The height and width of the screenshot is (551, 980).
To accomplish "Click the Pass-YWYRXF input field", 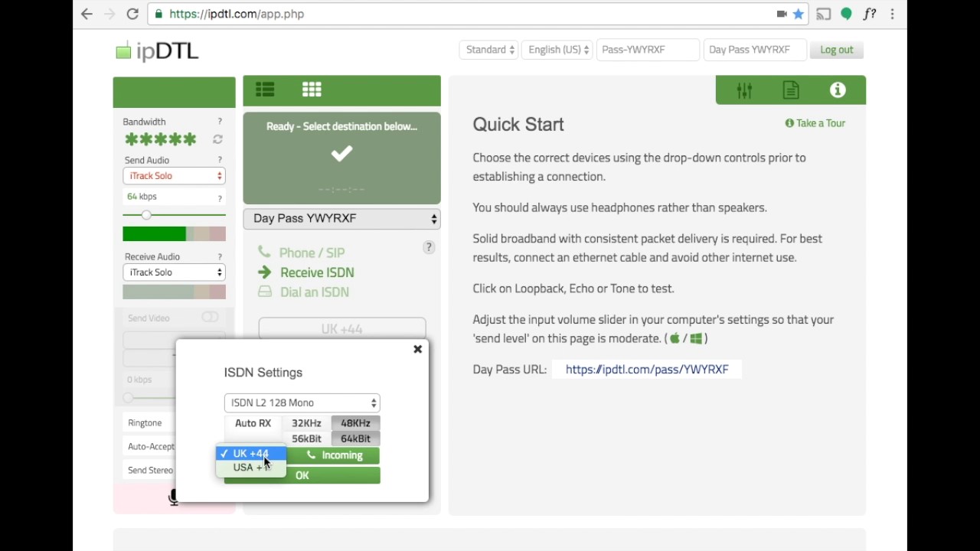I will pos(648,50).
